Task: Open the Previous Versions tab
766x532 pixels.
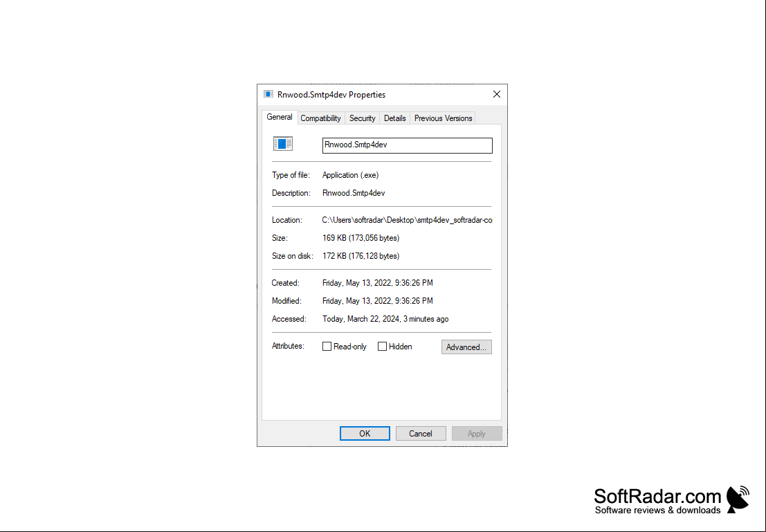Action: click(443, 118)
